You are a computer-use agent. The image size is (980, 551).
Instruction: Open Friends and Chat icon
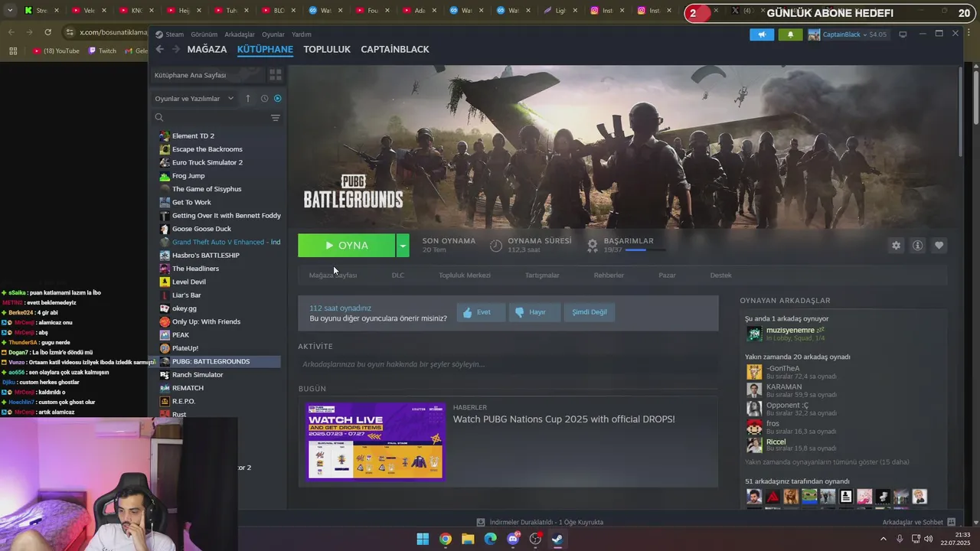[x=951, y=522]
